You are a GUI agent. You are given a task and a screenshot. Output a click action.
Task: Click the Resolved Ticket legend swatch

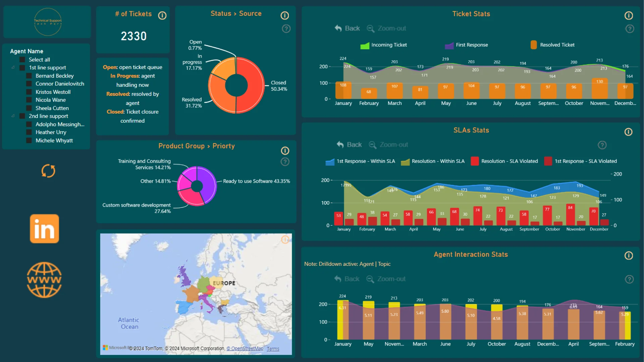pyautogui.click(x=534, y=45)
